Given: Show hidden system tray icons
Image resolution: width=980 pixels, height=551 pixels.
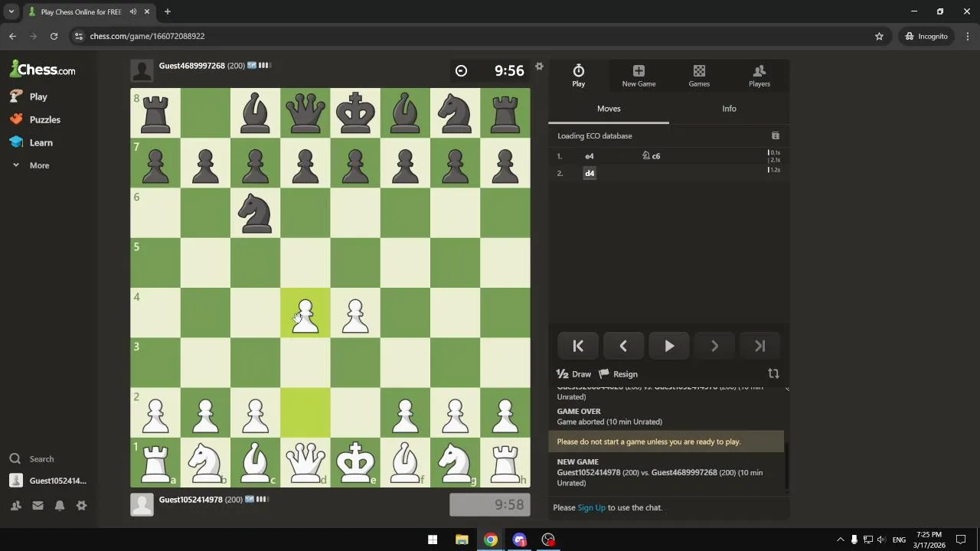Looking at the screenshot, I should 840,540.
